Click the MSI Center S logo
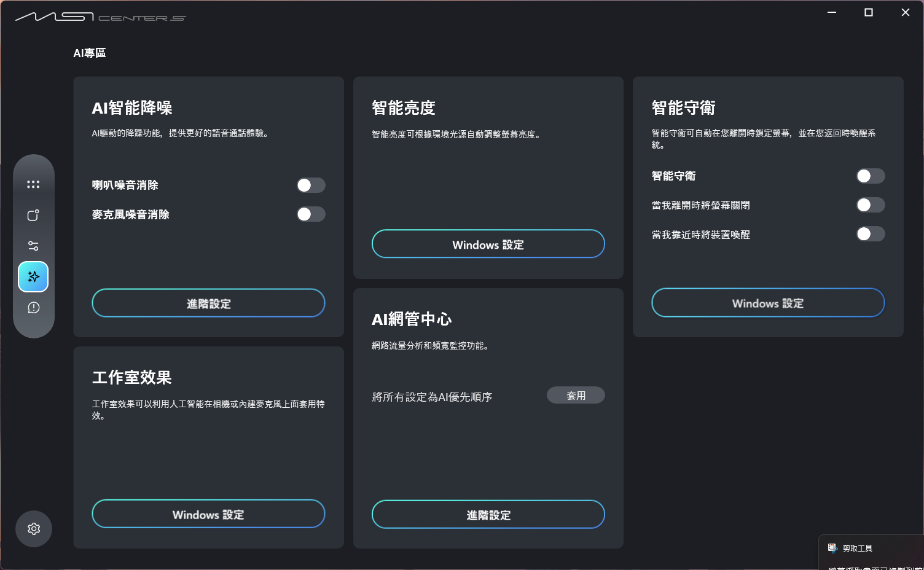The height and width of the screenshot is (570, 924). pos(100,17)
